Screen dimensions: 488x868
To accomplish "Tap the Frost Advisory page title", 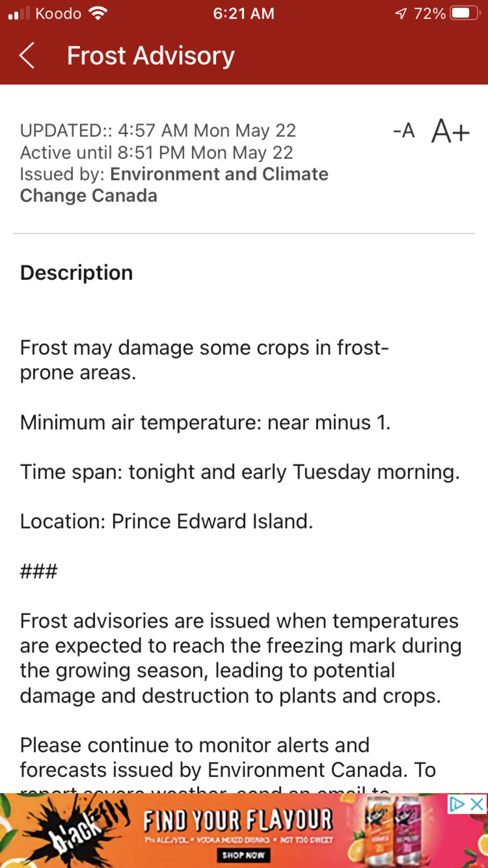I will tap(151, 56).
